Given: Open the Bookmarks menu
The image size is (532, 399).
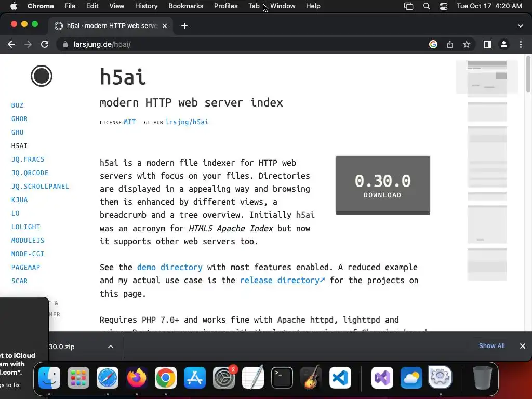Looking at the screenshot, I should tap(185, 6).
